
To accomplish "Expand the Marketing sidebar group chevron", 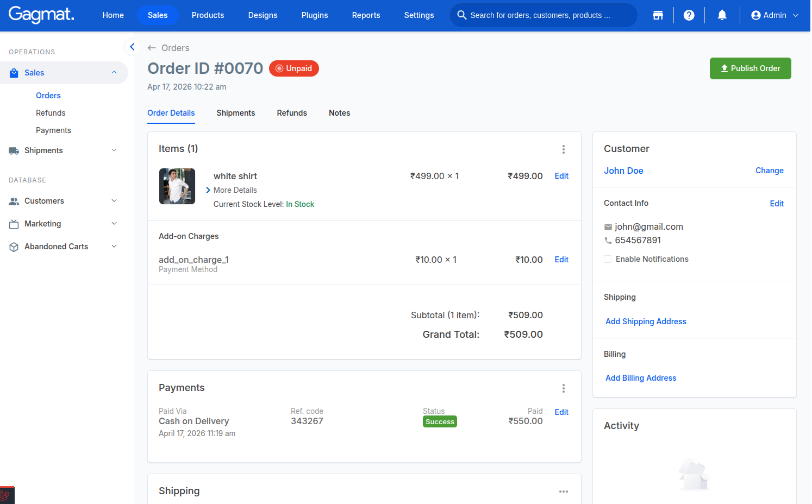I will point(114,224).
